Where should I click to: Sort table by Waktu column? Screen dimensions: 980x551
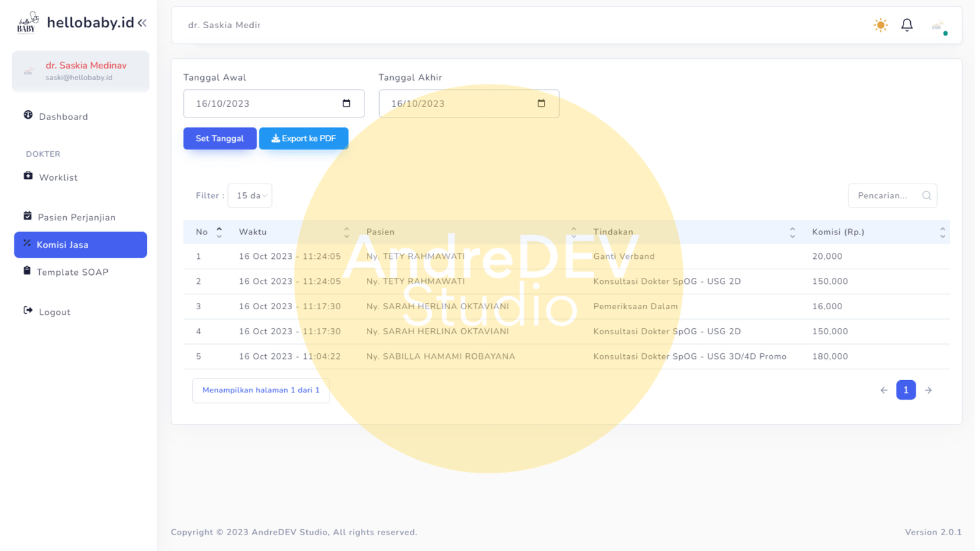pos(346,232)
